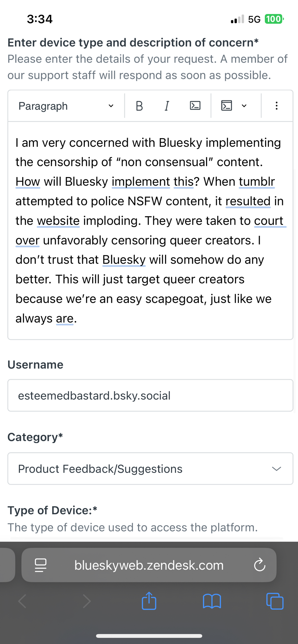Open the editor's more options menu
Screen dimensions: 298x644
tap(276, 106)
